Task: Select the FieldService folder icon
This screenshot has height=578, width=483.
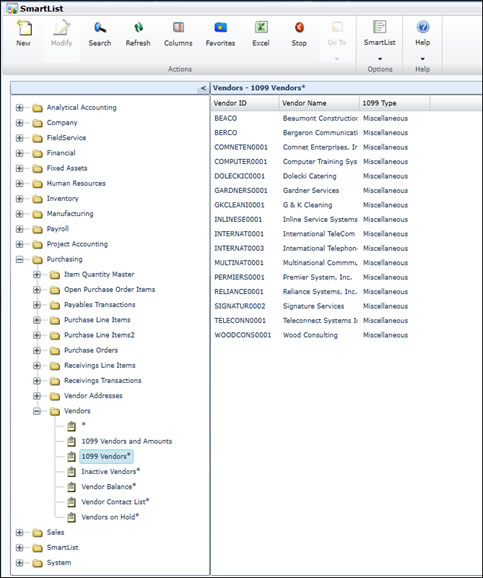Action: click(x=37, y=138)
